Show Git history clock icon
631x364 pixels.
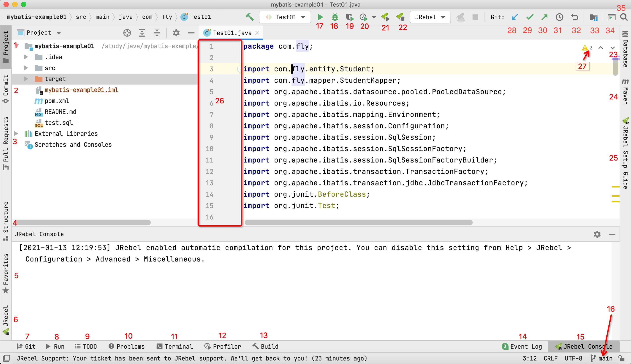tap(560, 17)
